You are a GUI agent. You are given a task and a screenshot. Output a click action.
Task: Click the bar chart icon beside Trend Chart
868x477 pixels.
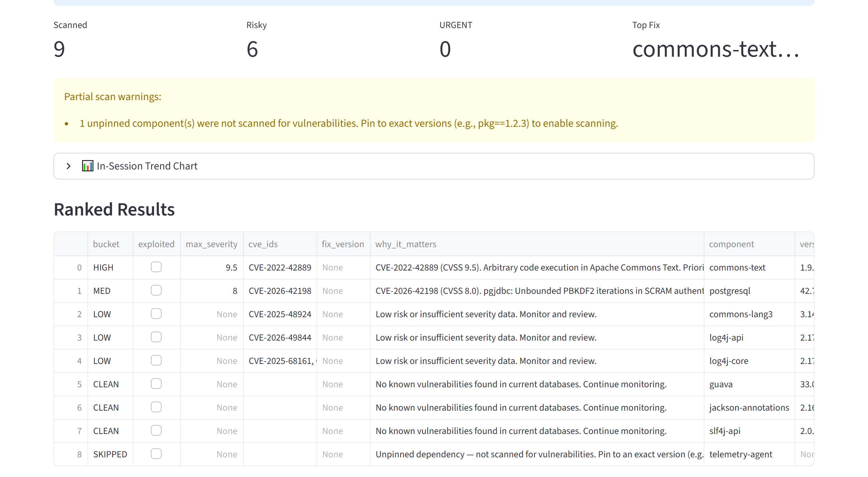(87, 166)
